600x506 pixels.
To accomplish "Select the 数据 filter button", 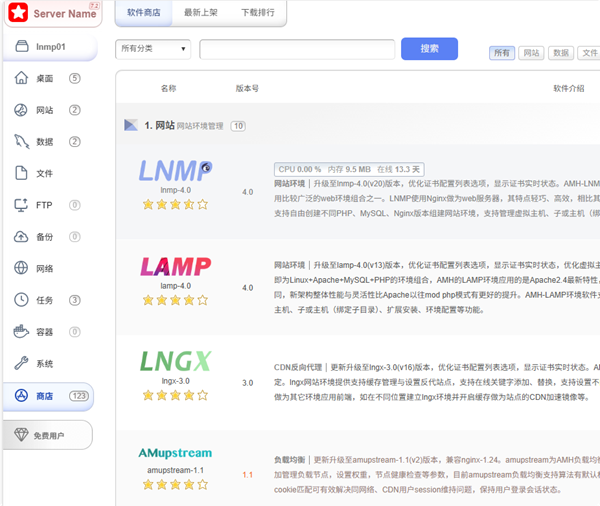I will coord(561,53).
